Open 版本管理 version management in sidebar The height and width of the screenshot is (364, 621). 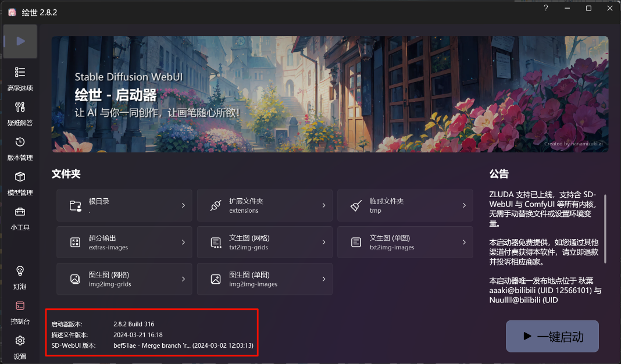coord(20,148)
